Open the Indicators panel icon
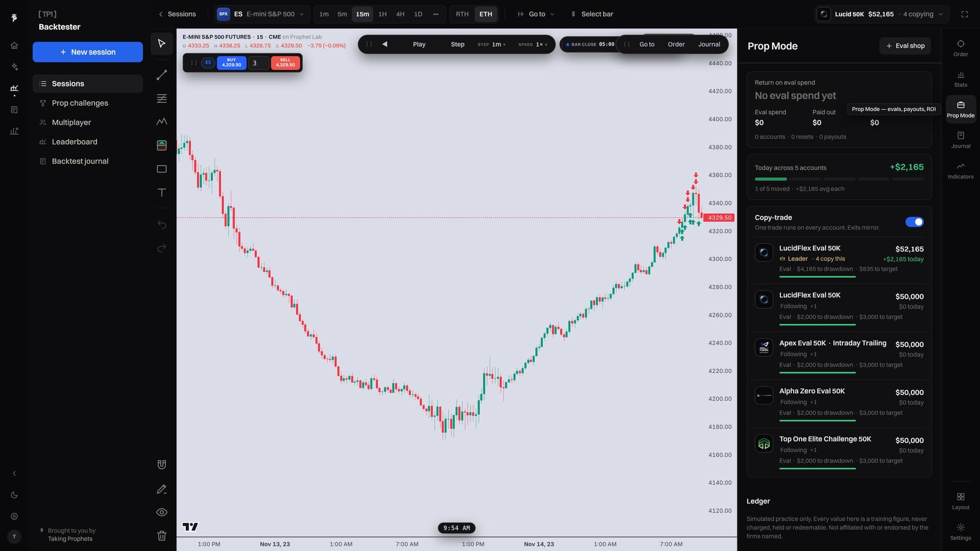The width and height of the screenshot is (980, 551). tap(960, 170)
